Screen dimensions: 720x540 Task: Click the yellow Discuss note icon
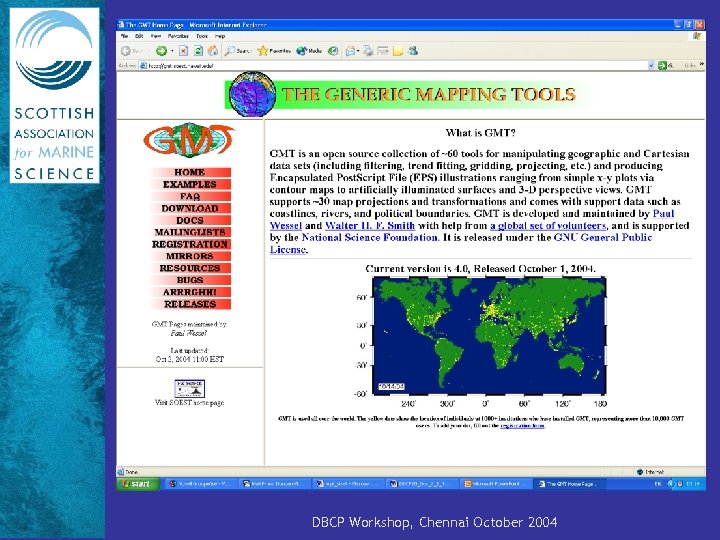pos(398,51)
